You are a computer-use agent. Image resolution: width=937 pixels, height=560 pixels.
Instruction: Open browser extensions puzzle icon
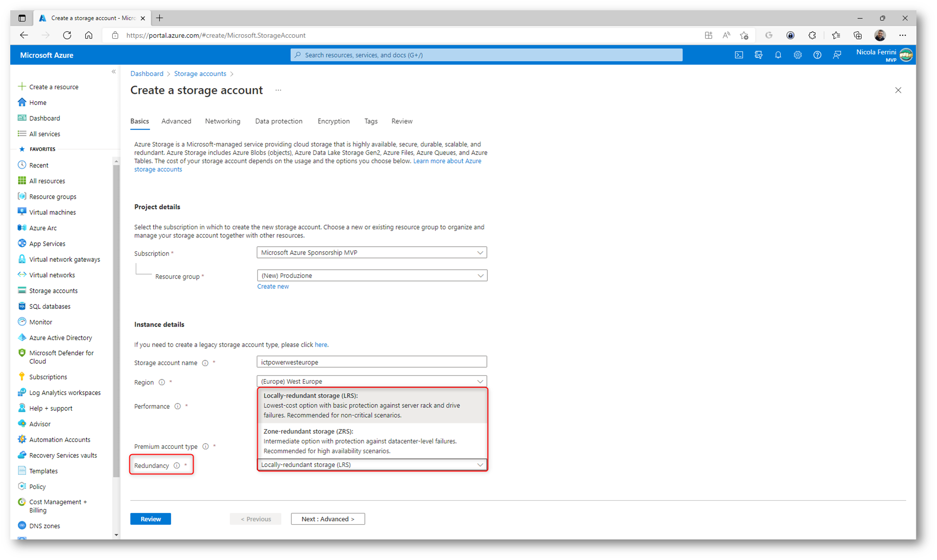pos(812,35)
